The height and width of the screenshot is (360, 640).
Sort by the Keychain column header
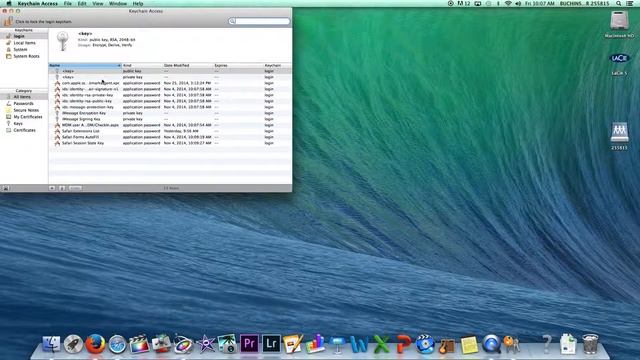click(277, 65)
